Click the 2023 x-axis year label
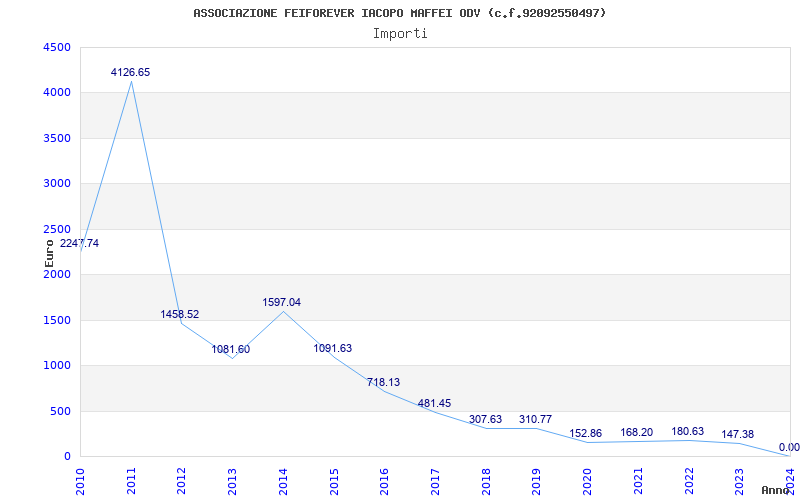Viewport: 800px width, 500px height. point(740,481)
